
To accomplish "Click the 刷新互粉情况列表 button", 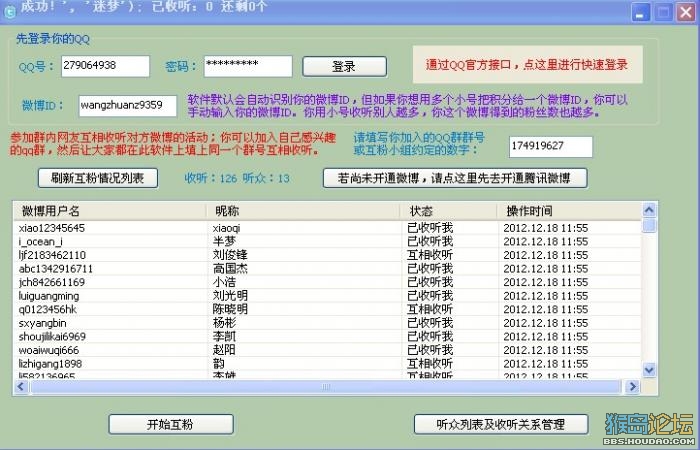I will pos(98,178).
